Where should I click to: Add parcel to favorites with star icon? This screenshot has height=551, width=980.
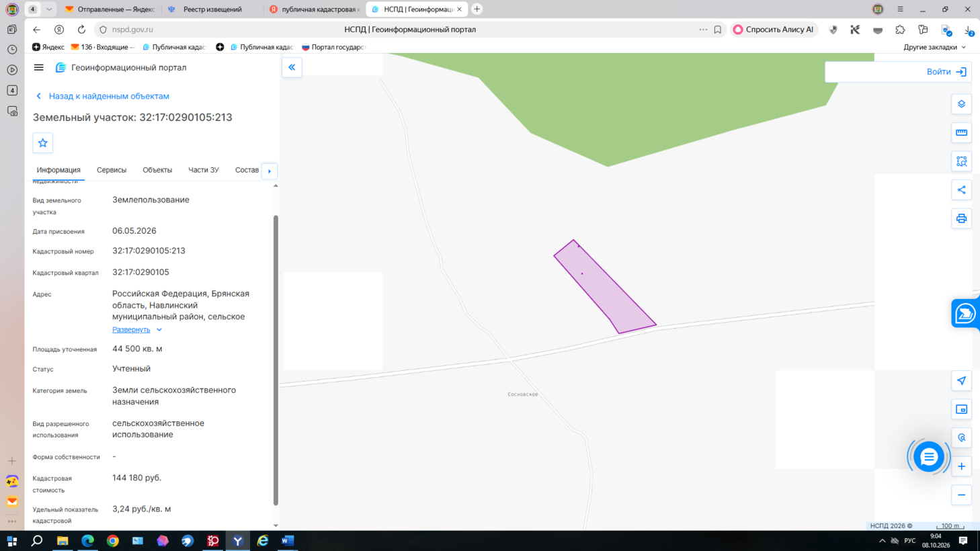click(43, 142)
